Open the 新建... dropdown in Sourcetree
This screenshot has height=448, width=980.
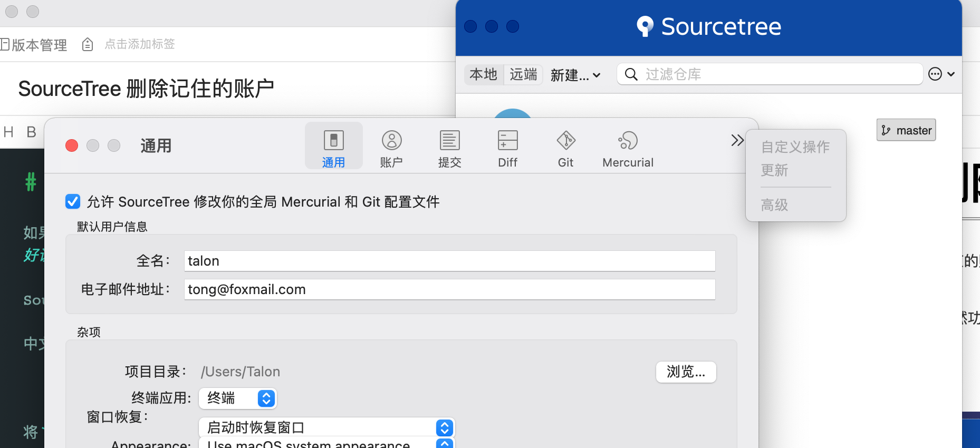click(x=575, y=75)
